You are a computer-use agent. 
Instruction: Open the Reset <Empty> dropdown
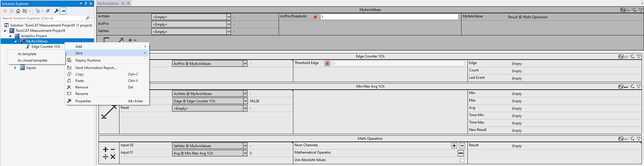click(245, 108)
